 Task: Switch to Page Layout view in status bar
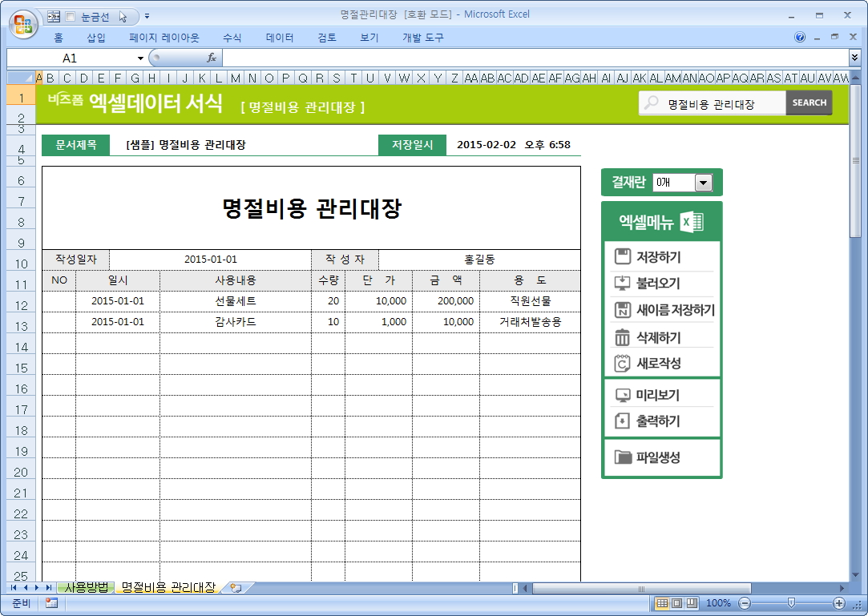[676, 603]
